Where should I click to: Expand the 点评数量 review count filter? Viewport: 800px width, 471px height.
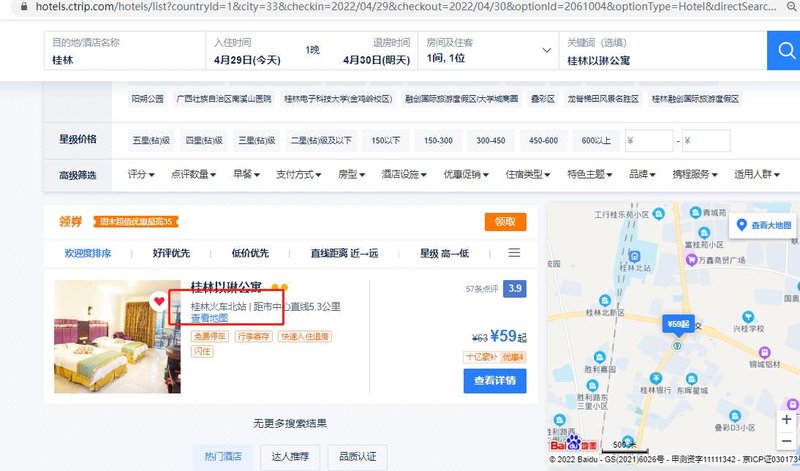coord(193,175)
